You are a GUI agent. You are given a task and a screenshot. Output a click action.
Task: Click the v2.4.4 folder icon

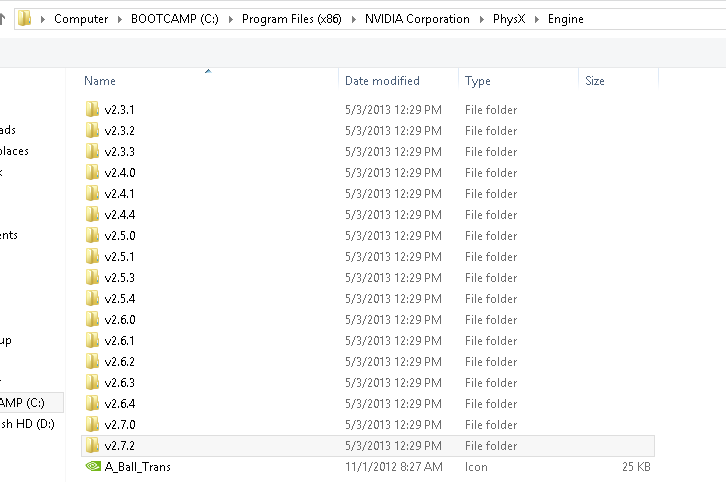92,214
